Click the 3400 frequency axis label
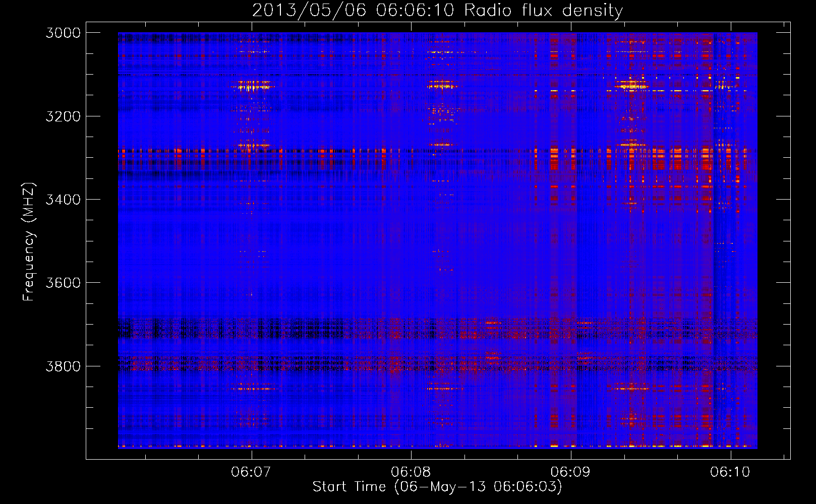 click(x=63, y=199)
